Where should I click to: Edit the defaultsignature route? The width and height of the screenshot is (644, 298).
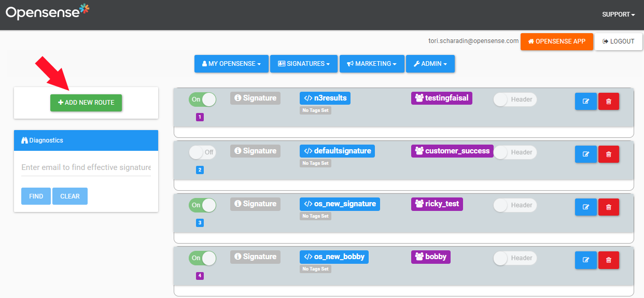pyautogui.click(x=586, y=154)
